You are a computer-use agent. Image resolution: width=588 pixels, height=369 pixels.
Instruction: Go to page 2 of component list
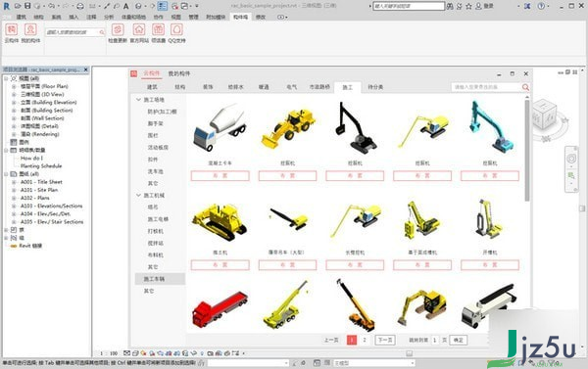[365, 341]
